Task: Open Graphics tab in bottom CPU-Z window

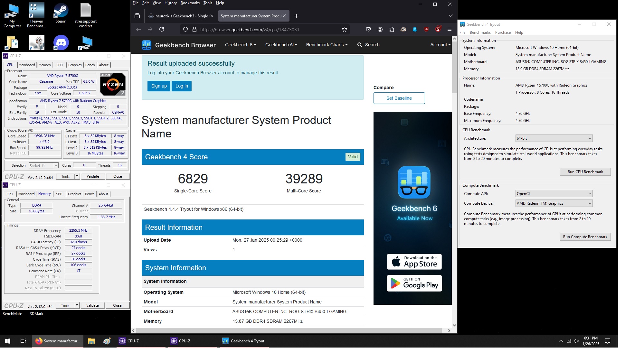Action: coord(75,194)
